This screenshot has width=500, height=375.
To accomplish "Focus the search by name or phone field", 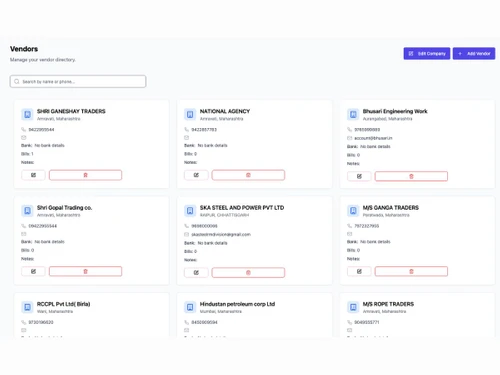I will pos(78,81).
